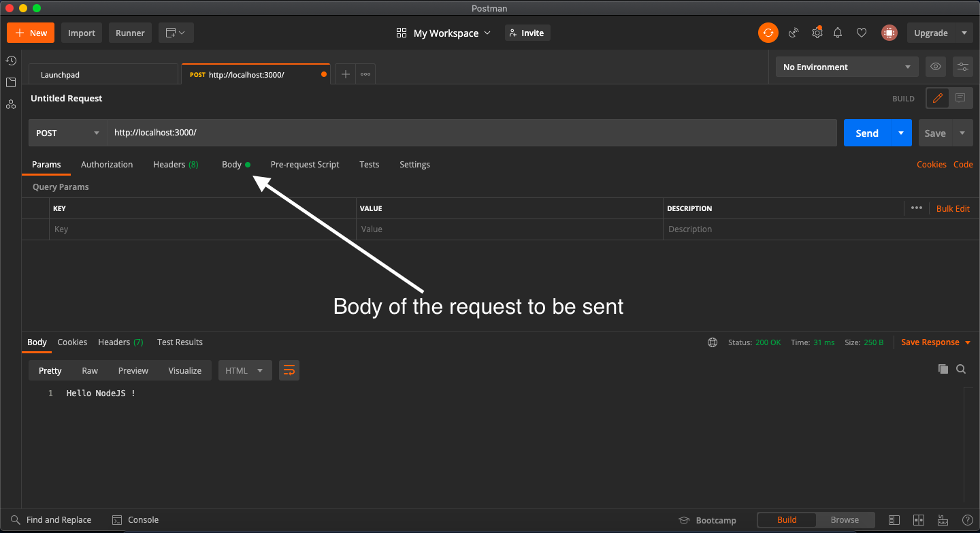The width and height of the screenshot is (980, 533).
Task: Click the request URL input field
Action: point(472,133)
